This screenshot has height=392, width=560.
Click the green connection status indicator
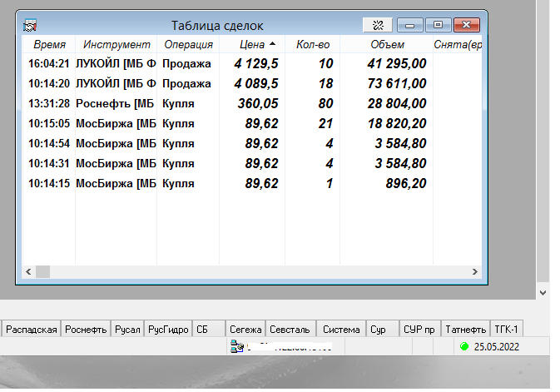click(464, 346)
